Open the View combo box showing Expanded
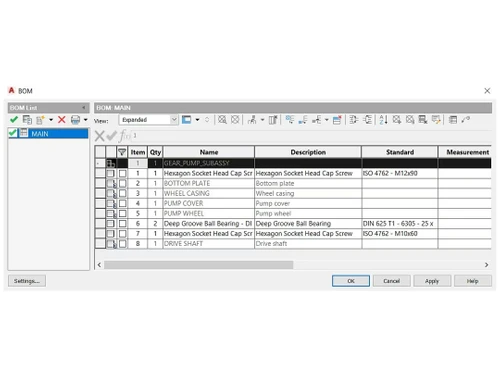 click(x=148, y=120)
